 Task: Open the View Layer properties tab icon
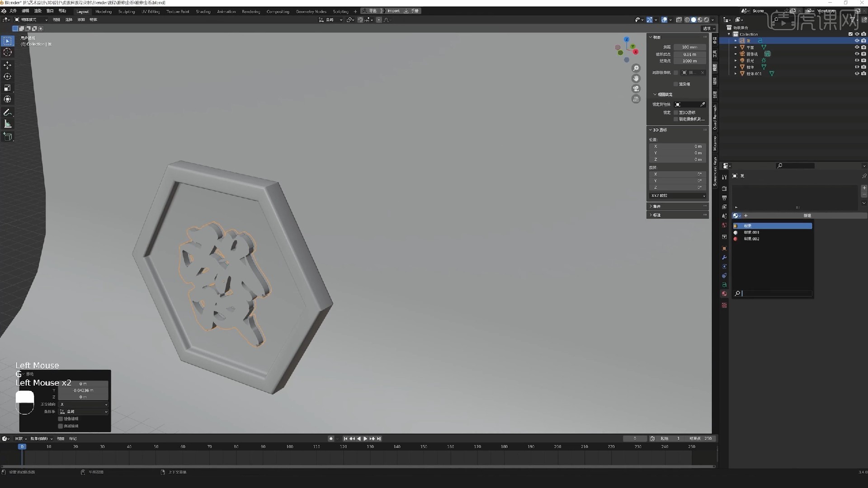click(724, 207)
